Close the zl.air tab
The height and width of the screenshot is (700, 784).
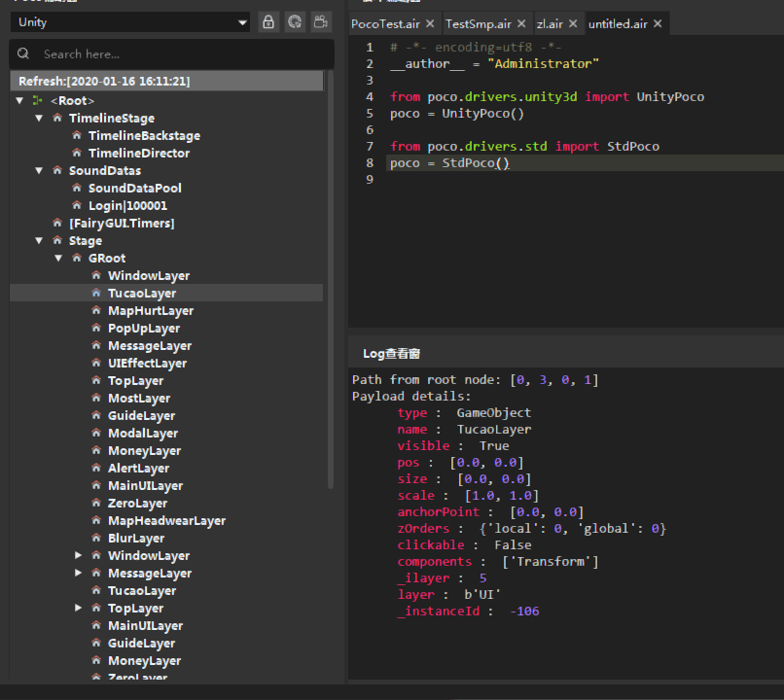click(x=573, y=23)
